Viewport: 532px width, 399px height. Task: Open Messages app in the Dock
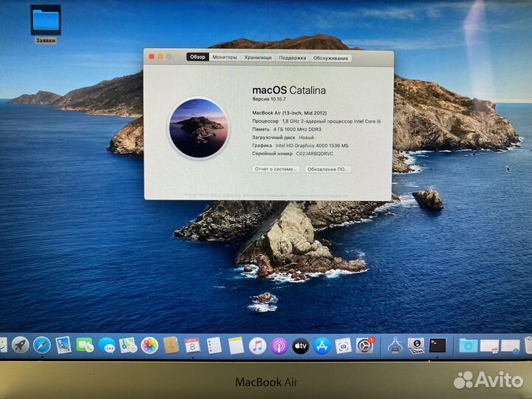tap(106, 346)
